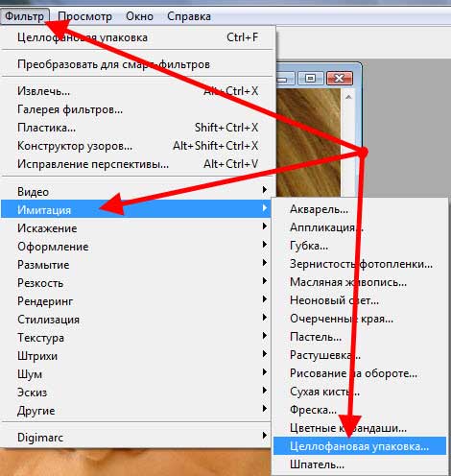Choose Исправление перспективы...
Viewport: 451px width, 476px height.
(137, 164)
